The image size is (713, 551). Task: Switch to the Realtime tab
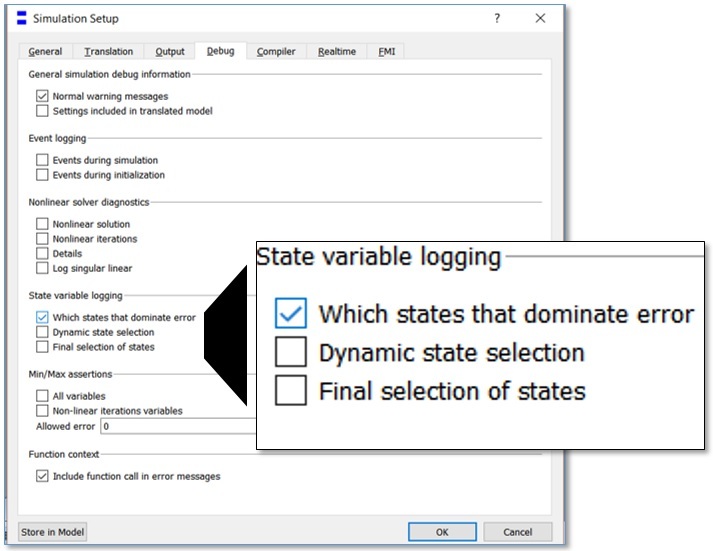[336, 51]
